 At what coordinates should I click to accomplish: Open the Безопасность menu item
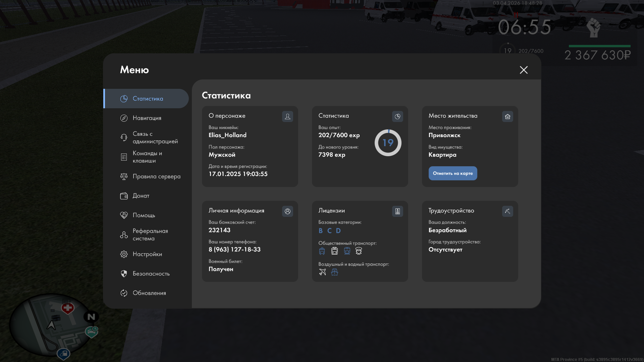coord(151,274)
